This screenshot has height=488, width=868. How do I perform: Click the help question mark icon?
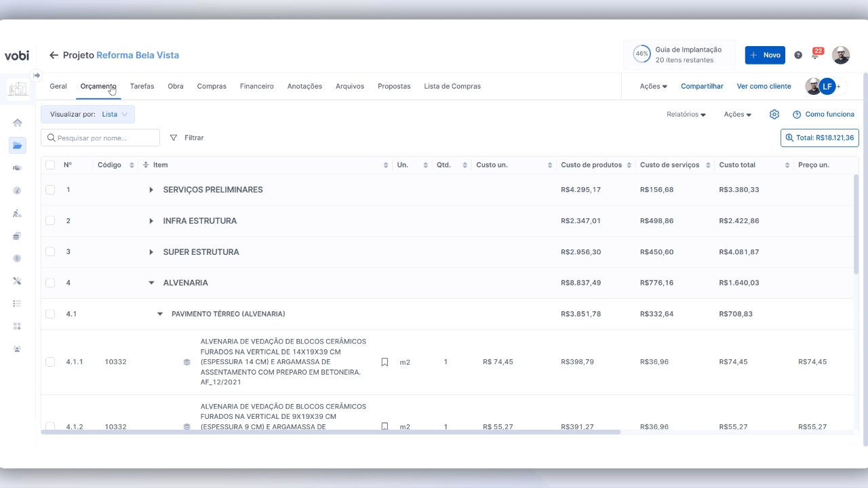(x=798, y=55)
